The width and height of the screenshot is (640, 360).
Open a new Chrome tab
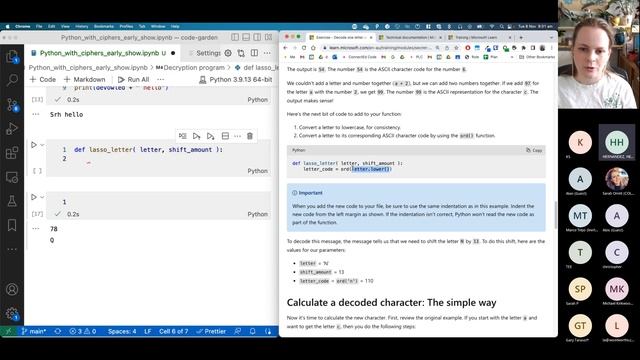pyautogui.click(x=521, y=37)
